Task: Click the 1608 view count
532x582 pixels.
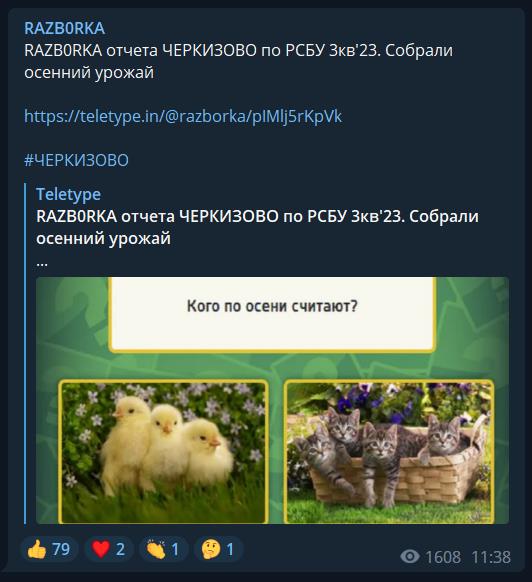Action: pos(443,557)
